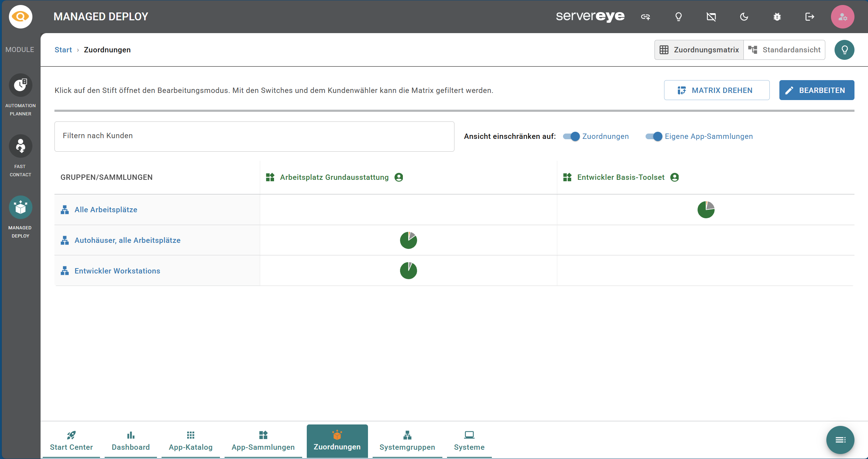Click the pie chart in Alle Arbeitsplätze row
Image resolution: width=868 pixels, height=459 pixels.
coord(706,210)
